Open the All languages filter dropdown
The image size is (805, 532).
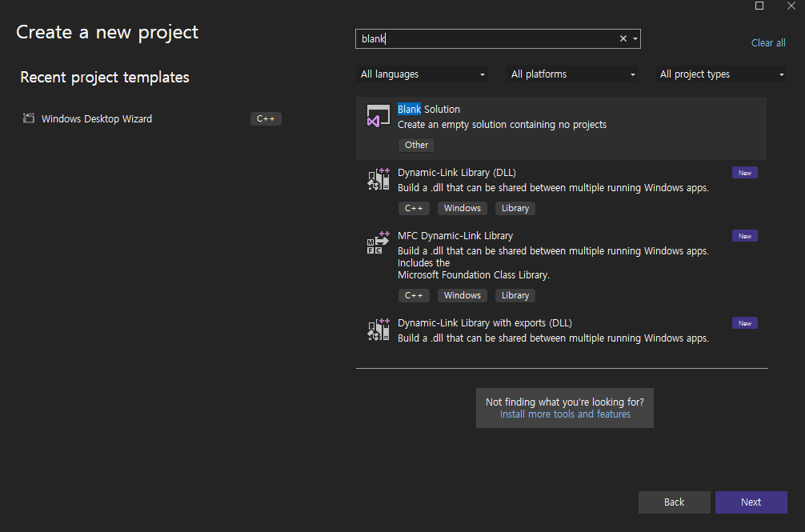[422, 74]
